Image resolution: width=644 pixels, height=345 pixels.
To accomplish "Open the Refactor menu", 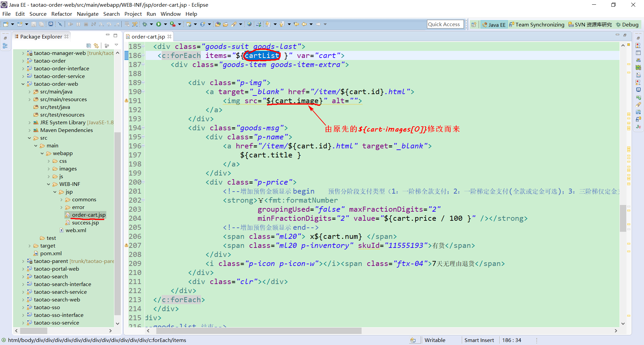I will 62,14.
